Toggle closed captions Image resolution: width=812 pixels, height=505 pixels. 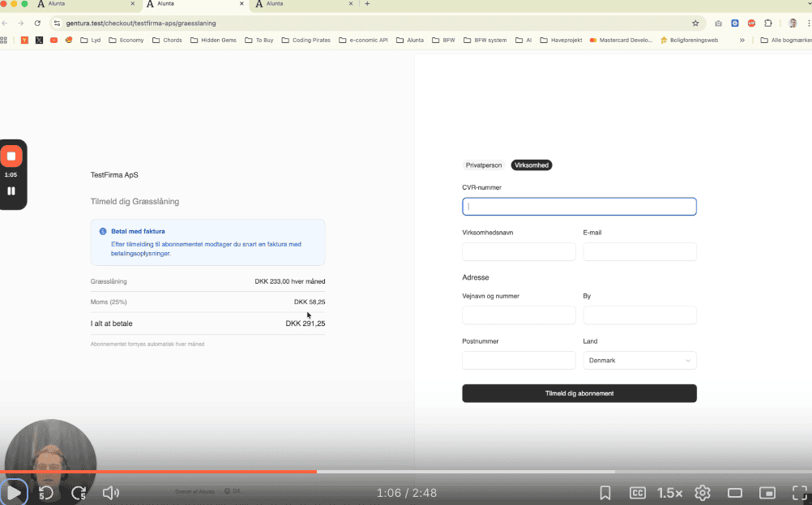(638, 492)
